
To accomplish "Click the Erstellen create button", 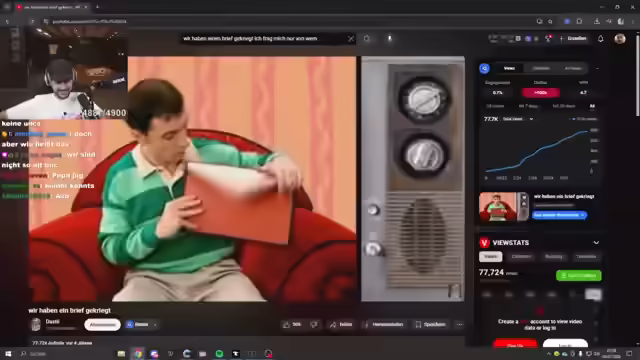I will coord(574,38).
